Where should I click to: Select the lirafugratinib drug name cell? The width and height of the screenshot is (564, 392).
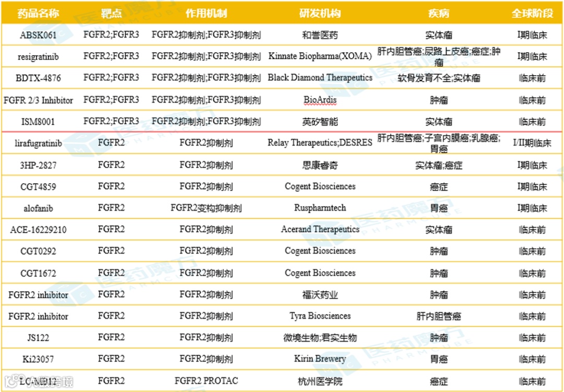pyautogui.click(x=38, y=143)
